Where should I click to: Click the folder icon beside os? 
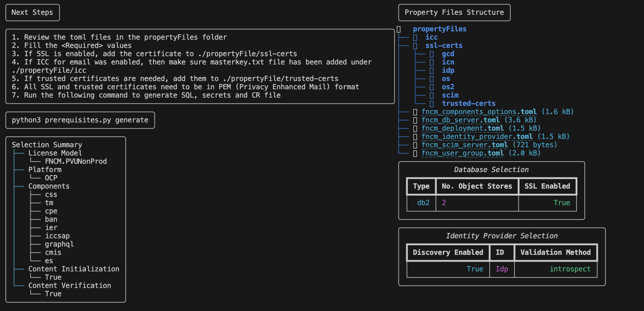[432, 79]
